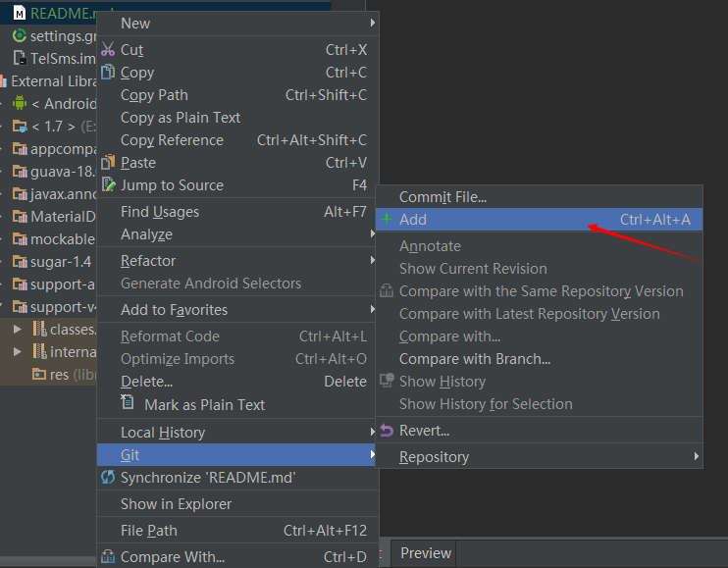Image resolution: width=728 pixels, height=568 pixels.
Task: Expand the Repository submenu
Action: point(696,457)
